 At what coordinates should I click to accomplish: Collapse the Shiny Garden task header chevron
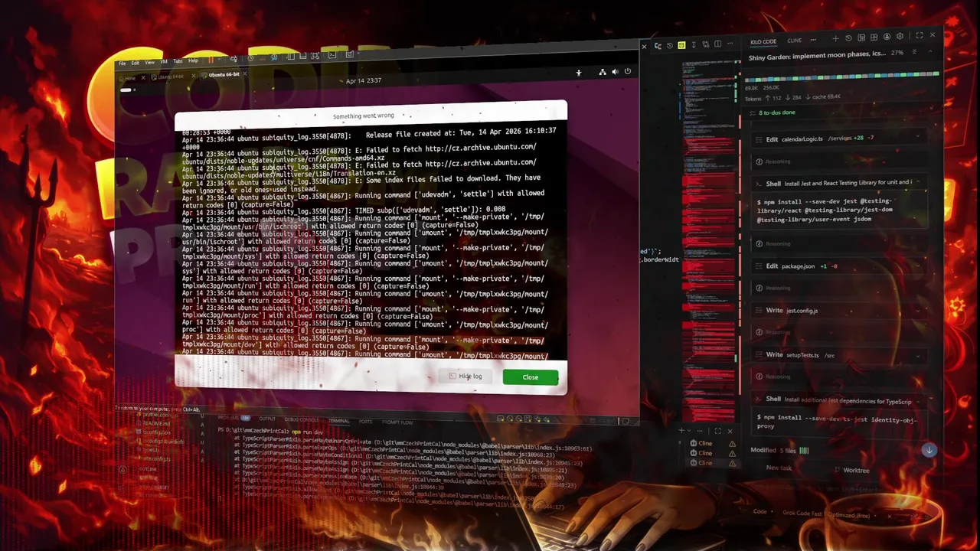930,51
